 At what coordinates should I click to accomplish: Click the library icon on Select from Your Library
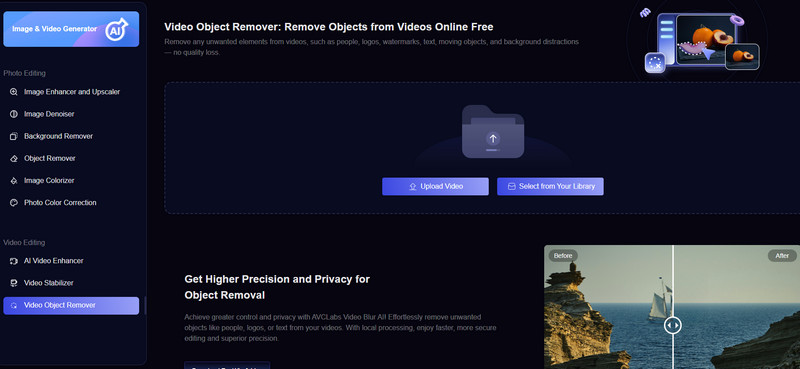(512, 187)
